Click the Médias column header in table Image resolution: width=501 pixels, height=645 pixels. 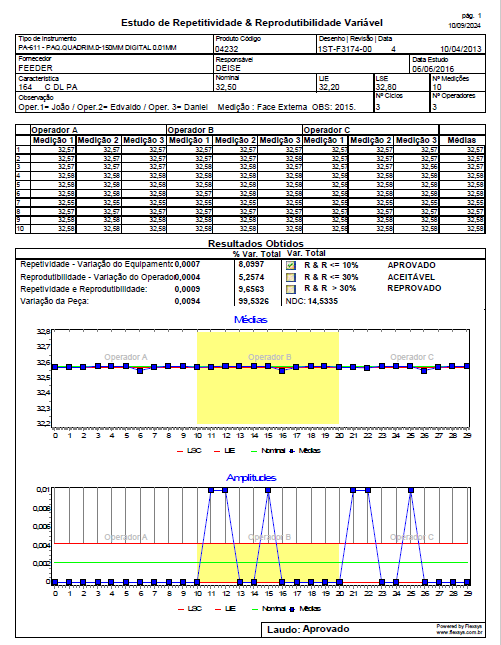pyautogui.click(x=462, y=140)
